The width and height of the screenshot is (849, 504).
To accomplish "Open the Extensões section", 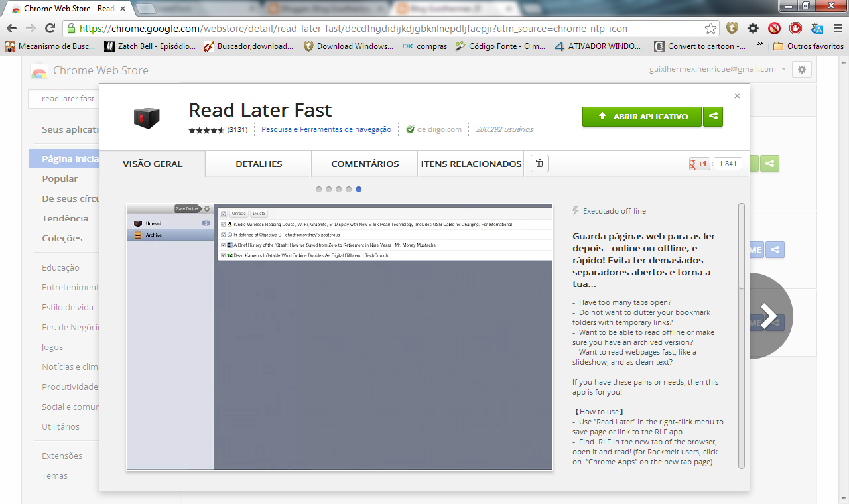I will 62,456.
